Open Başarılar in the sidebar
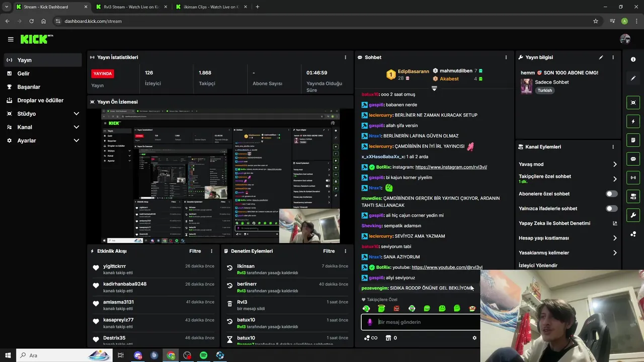This screenshot has width=644, height=362. click(x=42, y=87)
